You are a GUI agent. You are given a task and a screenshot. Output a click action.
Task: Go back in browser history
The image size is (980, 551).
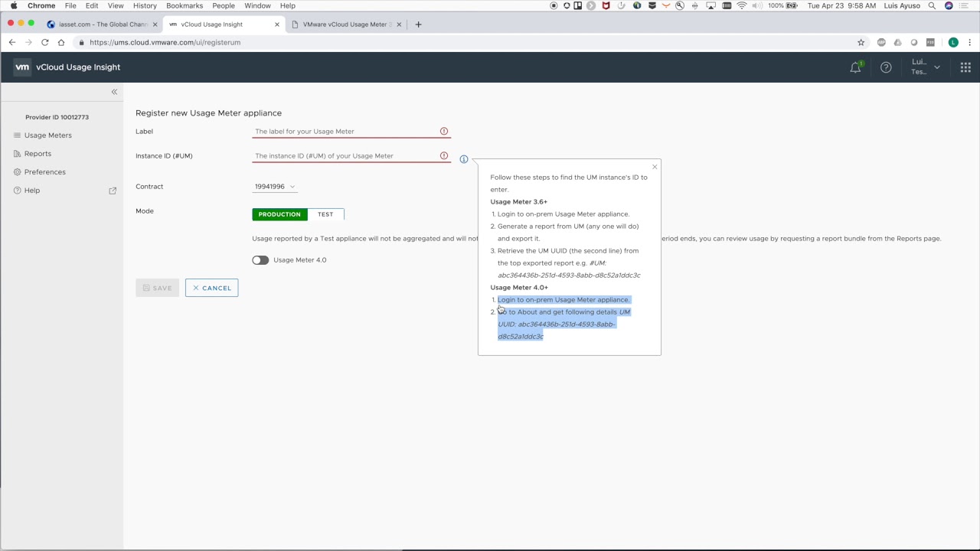11,43
